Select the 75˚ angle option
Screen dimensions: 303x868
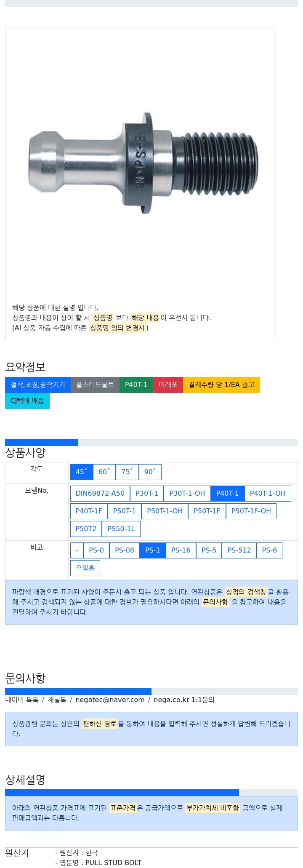point(127,472)
